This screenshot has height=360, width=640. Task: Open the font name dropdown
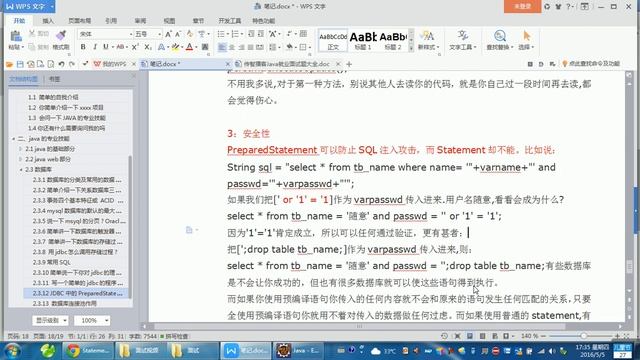131,34
